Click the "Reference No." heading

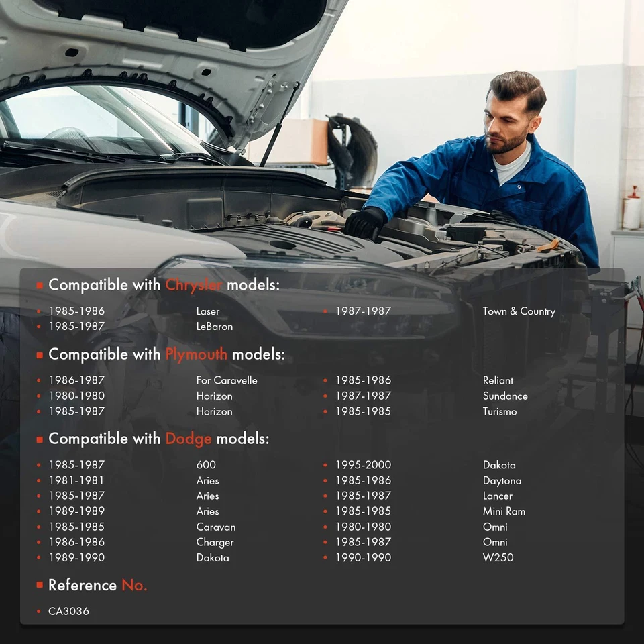click(x=97, y=585)
